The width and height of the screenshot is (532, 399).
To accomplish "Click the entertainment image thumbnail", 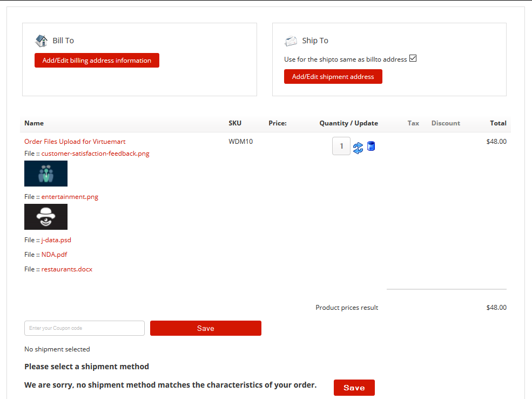I will point(46,217).
